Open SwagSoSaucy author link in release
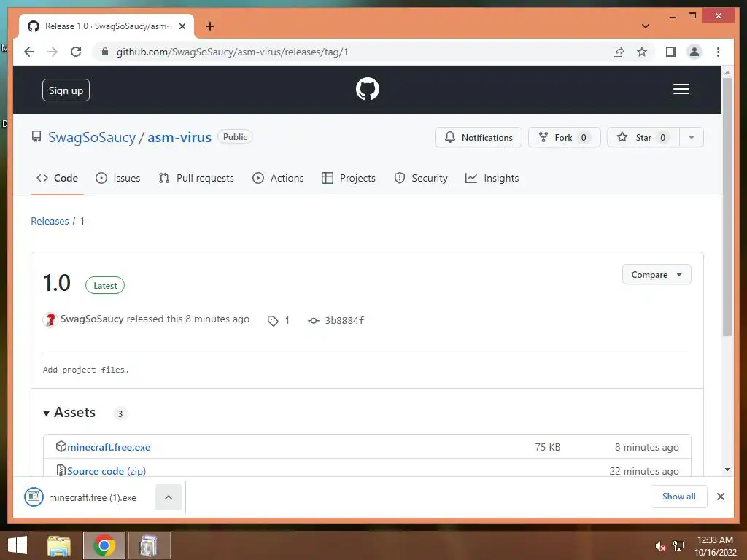 pyautogui.click(x=92, y=319)
